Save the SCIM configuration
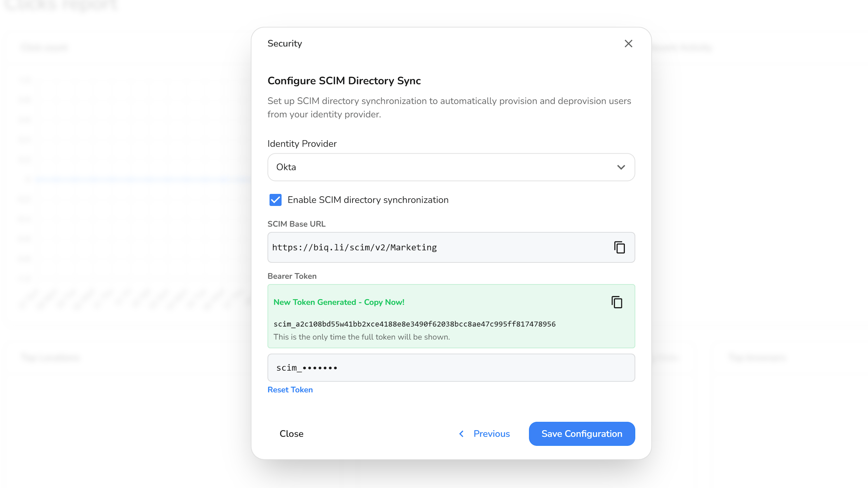868x488 pixels. (582, 434)
